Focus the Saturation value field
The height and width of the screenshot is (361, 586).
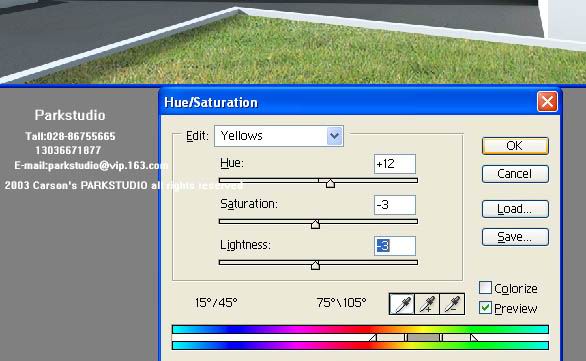395,205
